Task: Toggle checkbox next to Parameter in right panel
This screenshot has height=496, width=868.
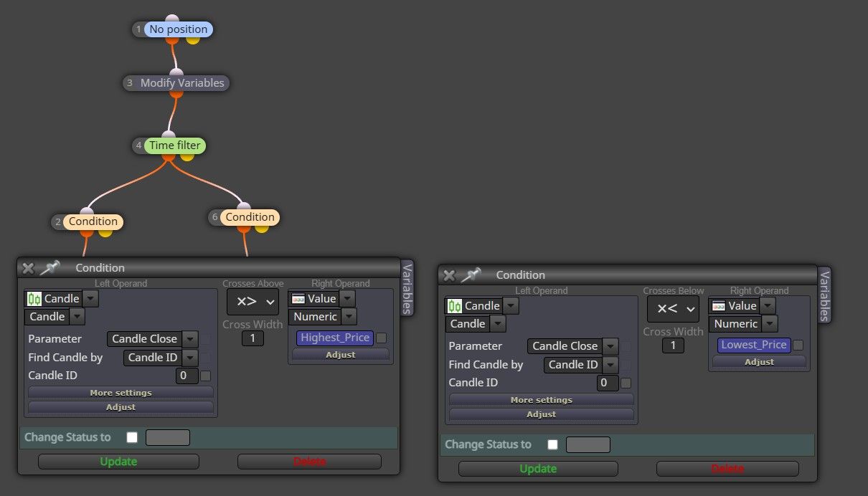Action: (x=626, y=346)
